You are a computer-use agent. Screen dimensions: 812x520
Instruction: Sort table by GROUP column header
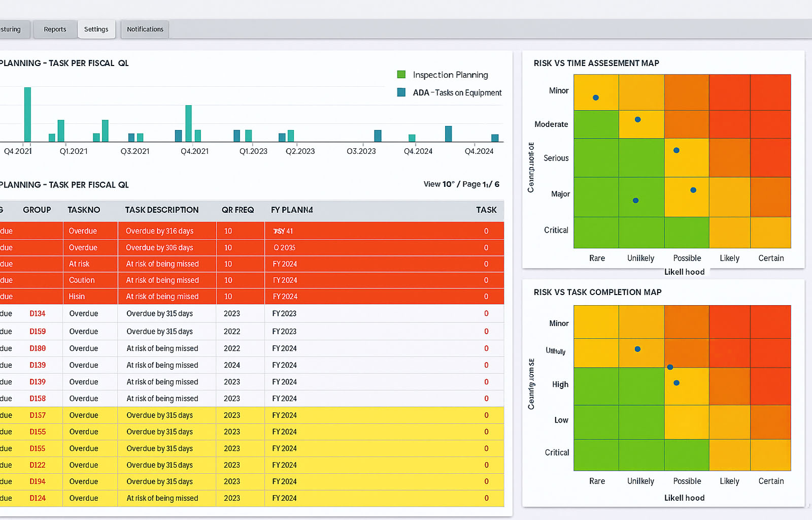point(37,210)
